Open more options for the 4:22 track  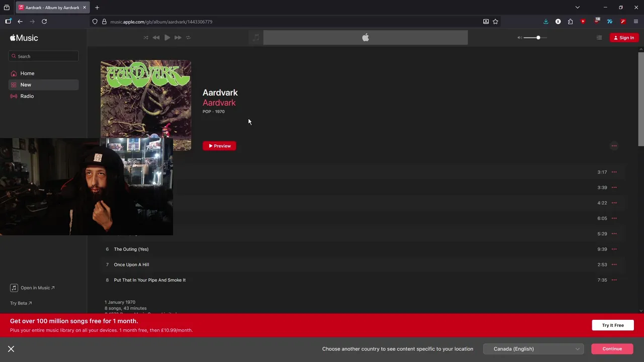tap(614, 203)
